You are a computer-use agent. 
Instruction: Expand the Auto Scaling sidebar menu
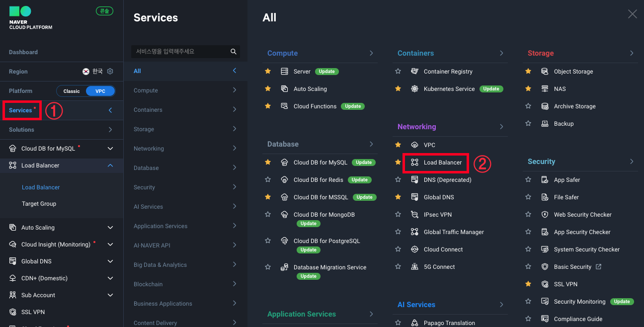(x=110, y=228)
